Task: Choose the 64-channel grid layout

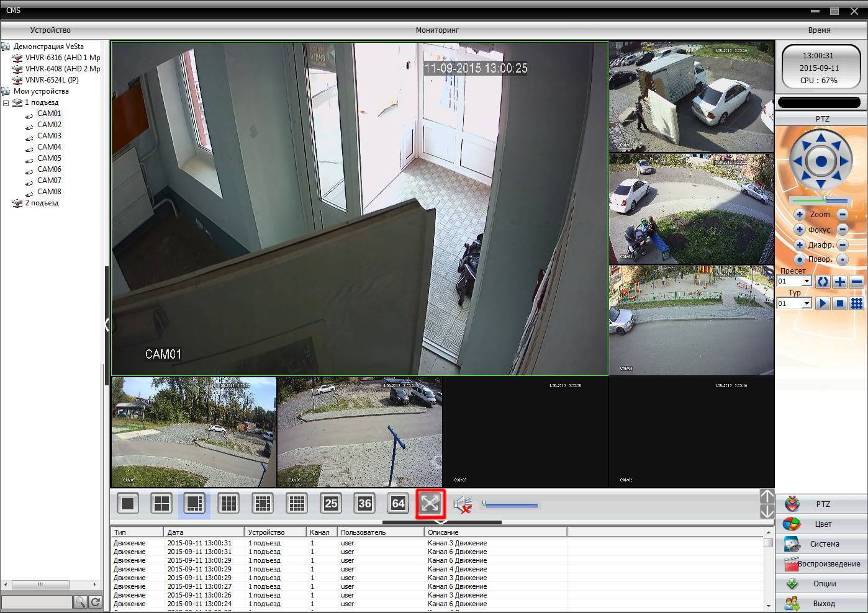Action: (x=398, y=503)
